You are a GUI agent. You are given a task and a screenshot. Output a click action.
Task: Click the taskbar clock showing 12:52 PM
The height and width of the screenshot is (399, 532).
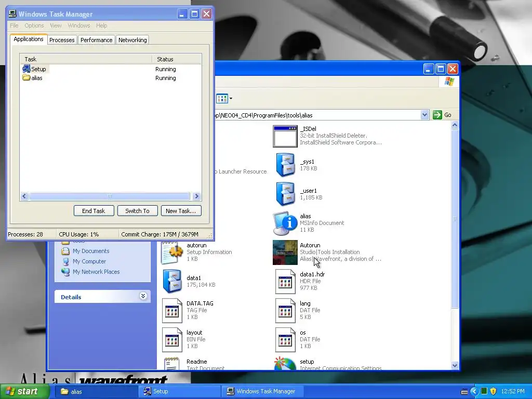point(513,392)
